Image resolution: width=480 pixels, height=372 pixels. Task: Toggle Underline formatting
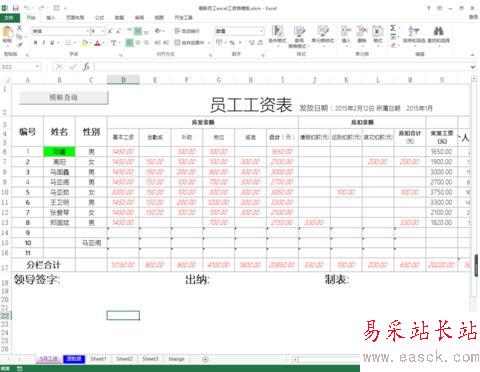click(x=52, y=42)
